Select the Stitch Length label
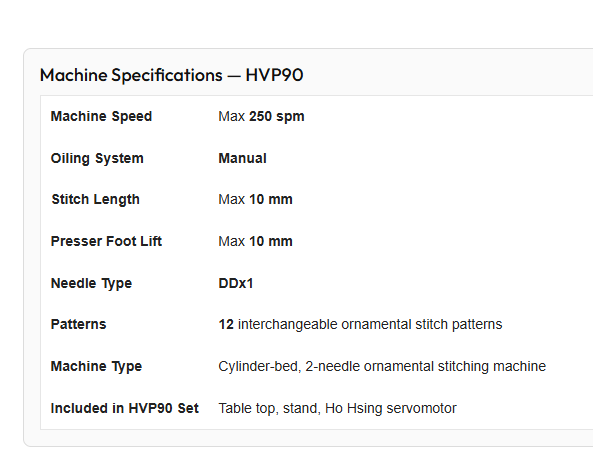 pos(96,199)
